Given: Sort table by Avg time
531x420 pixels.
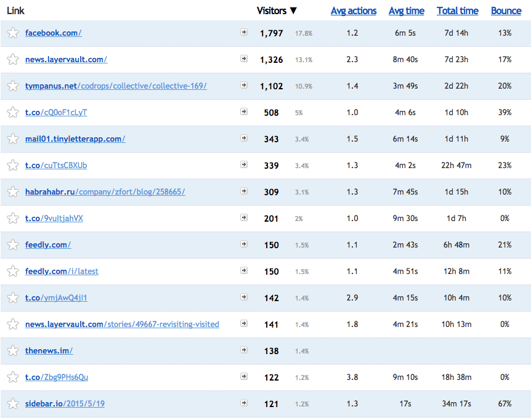Looking at the screenshot, I should point(407,11).
